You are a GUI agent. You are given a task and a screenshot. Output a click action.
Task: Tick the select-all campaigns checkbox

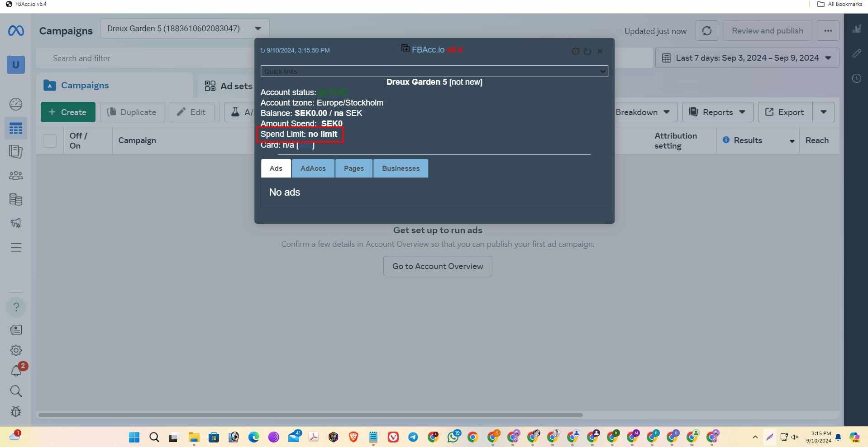pos(50,141)
